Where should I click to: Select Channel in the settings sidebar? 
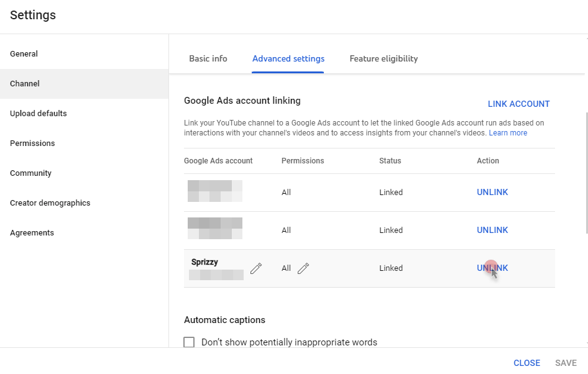84,84
